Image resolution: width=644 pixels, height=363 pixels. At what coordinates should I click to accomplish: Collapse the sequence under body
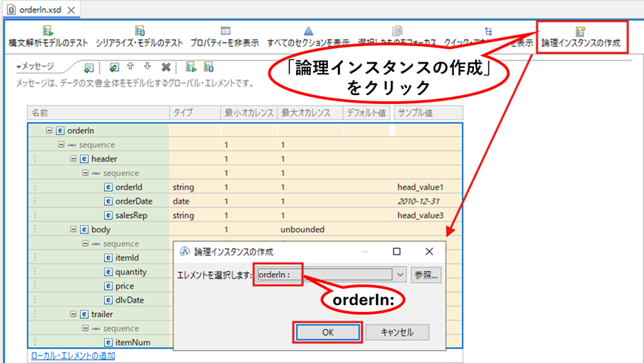tap(85, 243)
